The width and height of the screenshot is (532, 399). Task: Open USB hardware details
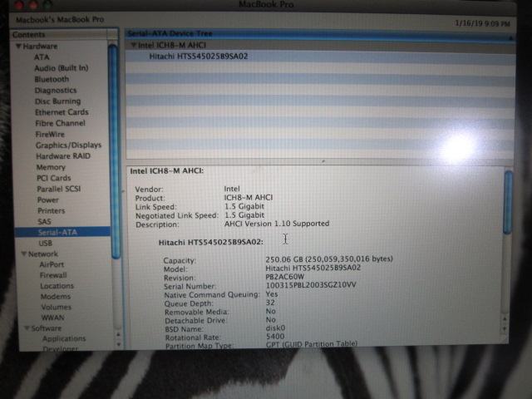(46, 243)
